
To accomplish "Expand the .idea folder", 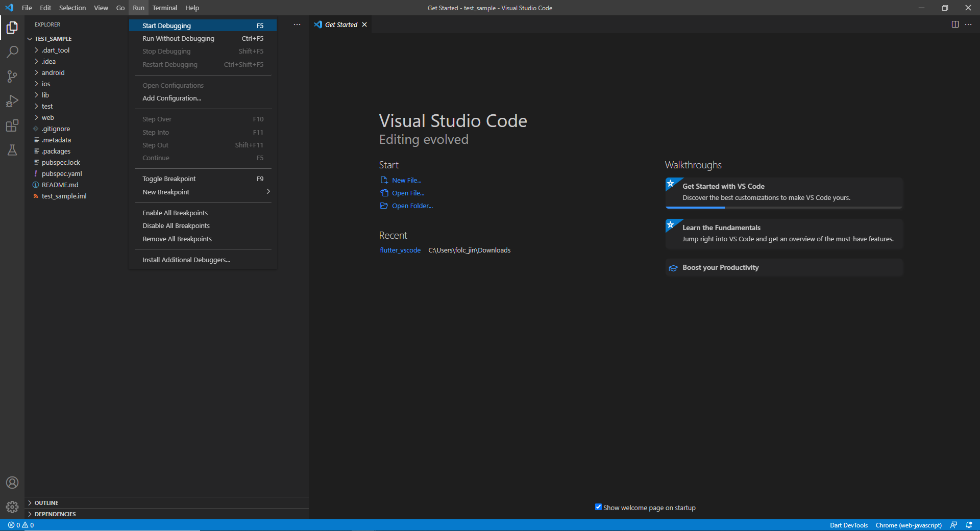I will click(36, 61).
